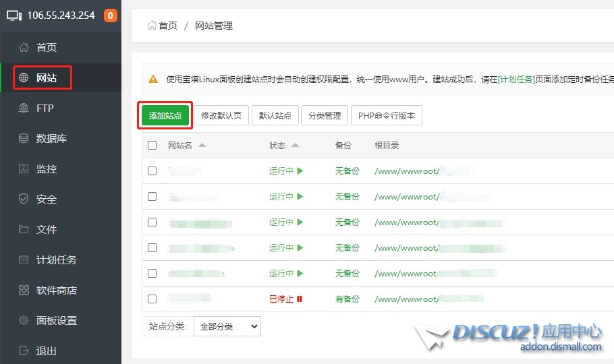Click the orange notification count badge

[111, 16]
